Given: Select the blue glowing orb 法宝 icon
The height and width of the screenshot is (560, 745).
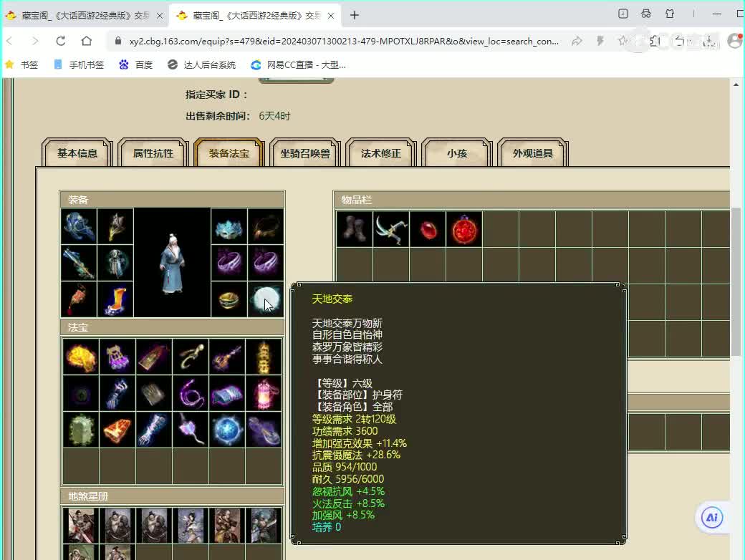Looking at the screenshot, I should click(x=227, y=430).
